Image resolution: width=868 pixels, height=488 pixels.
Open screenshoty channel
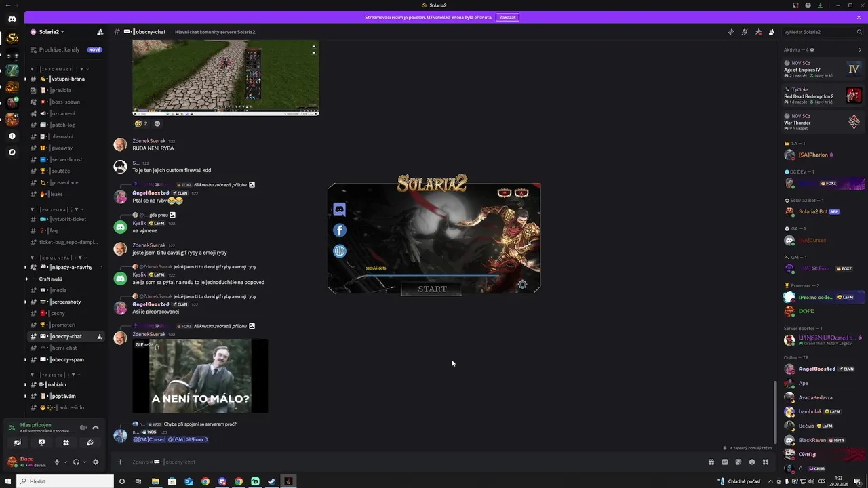point(66,302)
